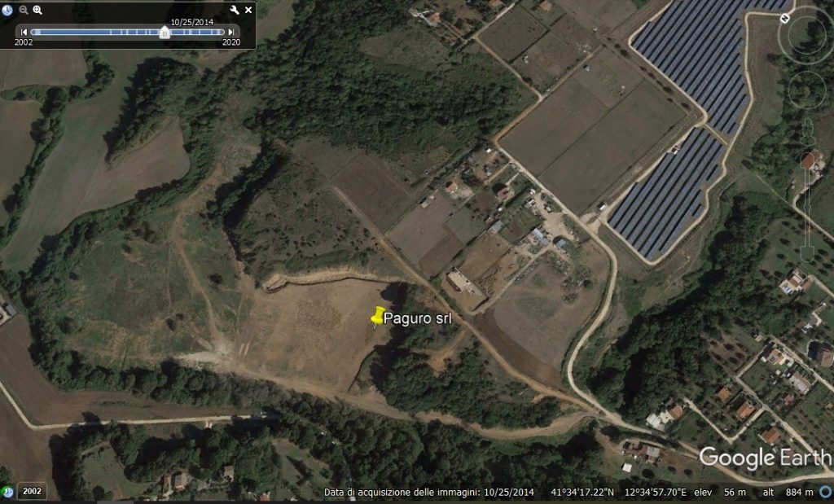Click the streaming status ring icon

tap(827, 493)
